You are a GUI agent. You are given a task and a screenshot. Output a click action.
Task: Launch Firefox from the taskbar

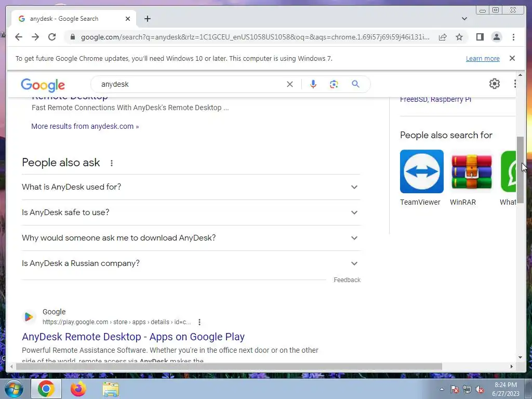pos(78,389)
